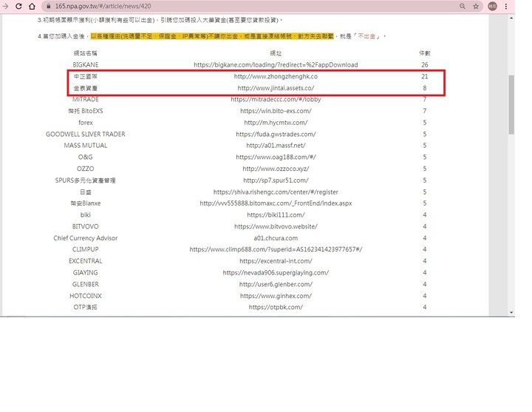
Task: Click GOODWELL SLIVER TRADER name
Action: click(86, 134)
